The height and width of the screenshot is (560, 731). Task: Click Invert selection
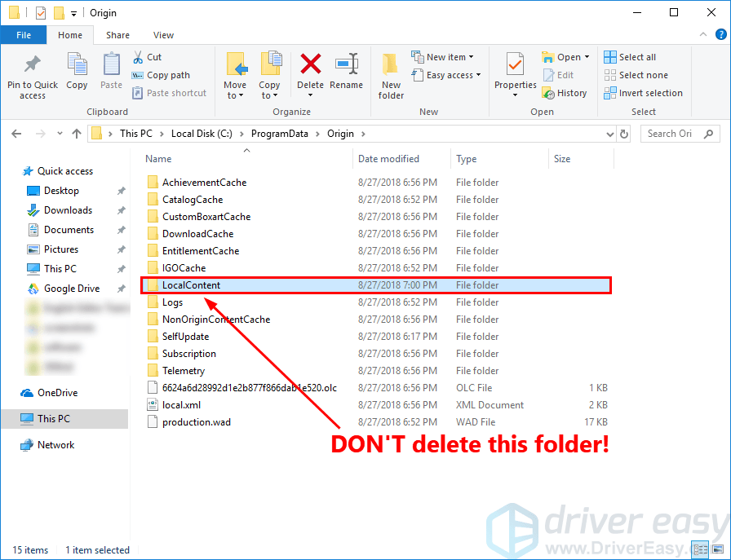[x=644, y=93]
